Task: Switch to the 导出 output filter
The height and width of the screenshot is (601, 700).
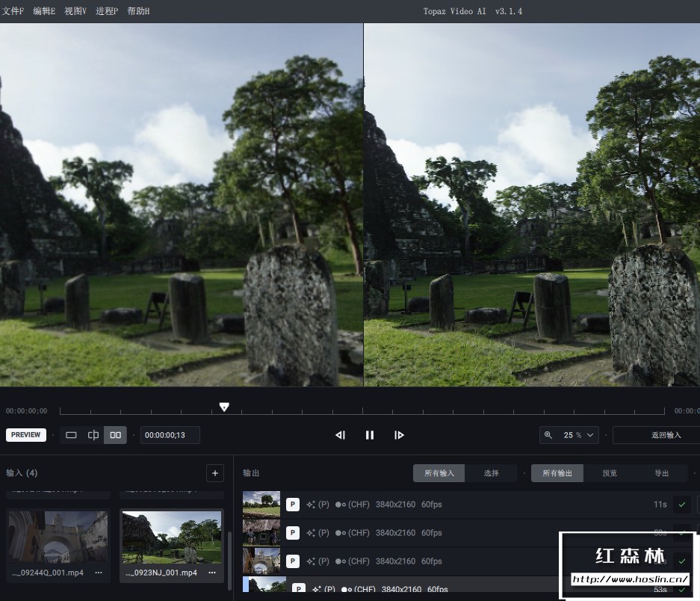Action: tap(662, 473)
